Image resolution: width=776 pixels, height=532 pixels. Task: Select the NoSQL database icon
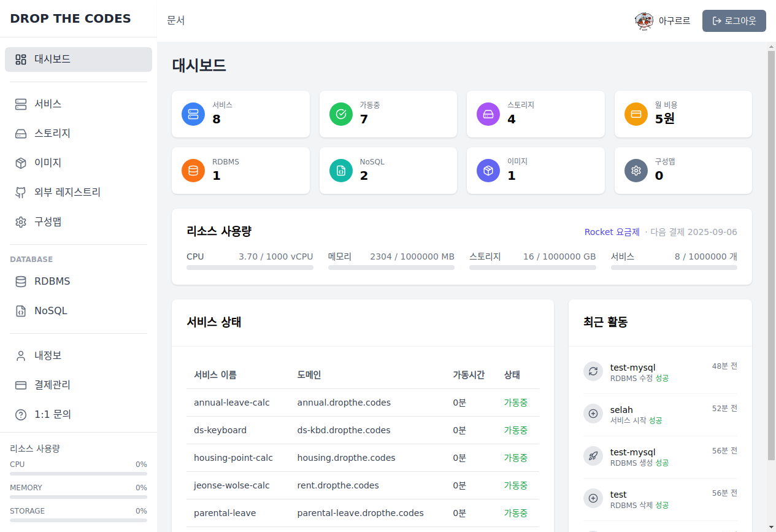pos(20,310)
